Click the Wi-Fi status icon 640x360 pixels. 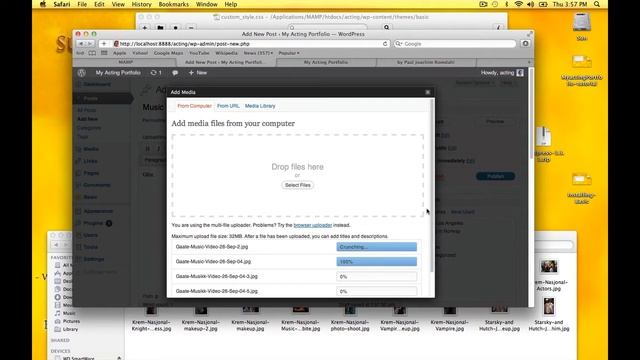click(x=518, y=4)
